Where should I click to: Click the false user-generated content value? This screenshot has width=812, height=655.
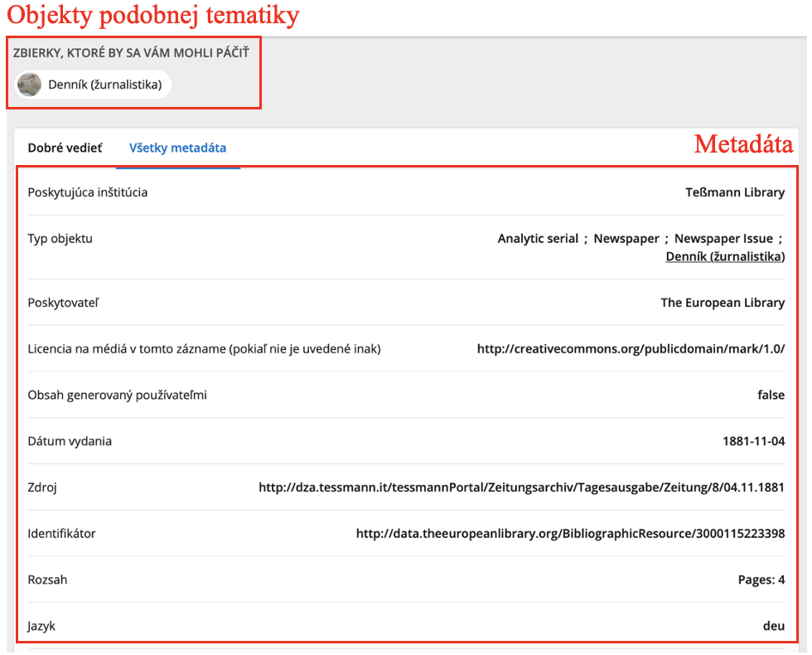pos(771,395)
